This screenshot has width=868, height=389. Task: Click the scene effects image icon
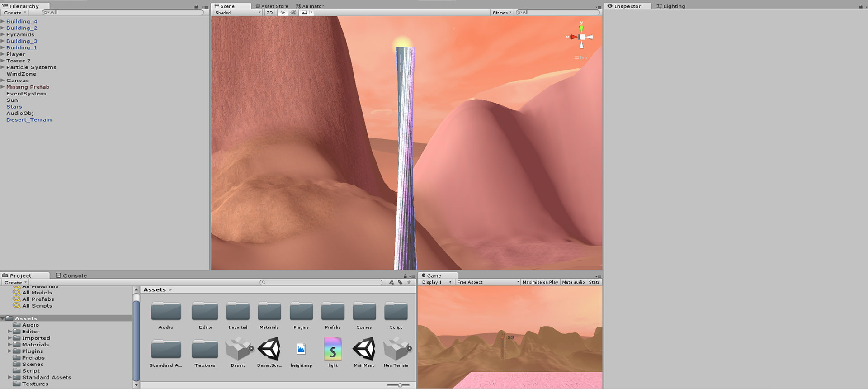[x=304, y=13]
